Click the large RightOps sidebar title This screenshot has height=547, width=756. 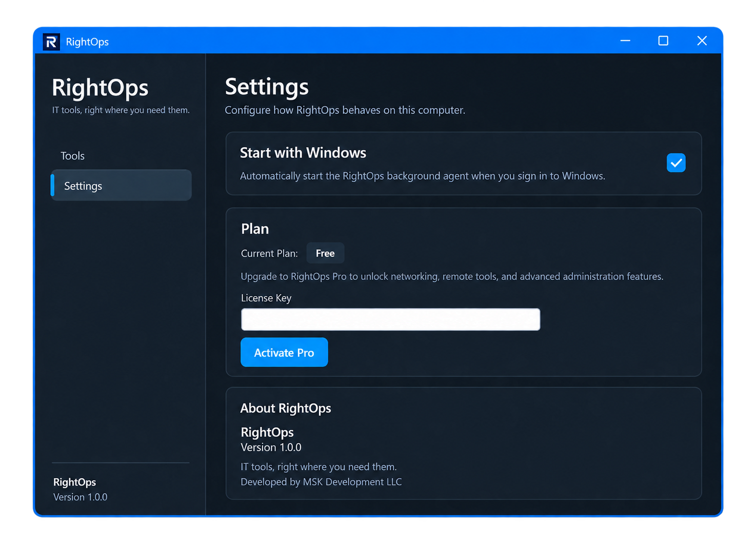click(100, 88)
